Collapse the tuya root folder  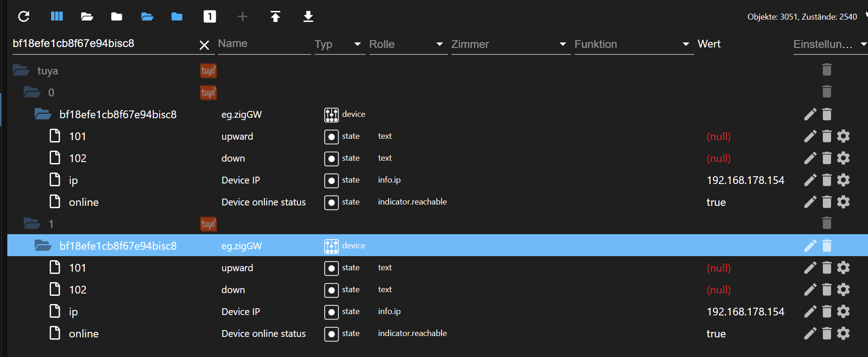point(21,70)
